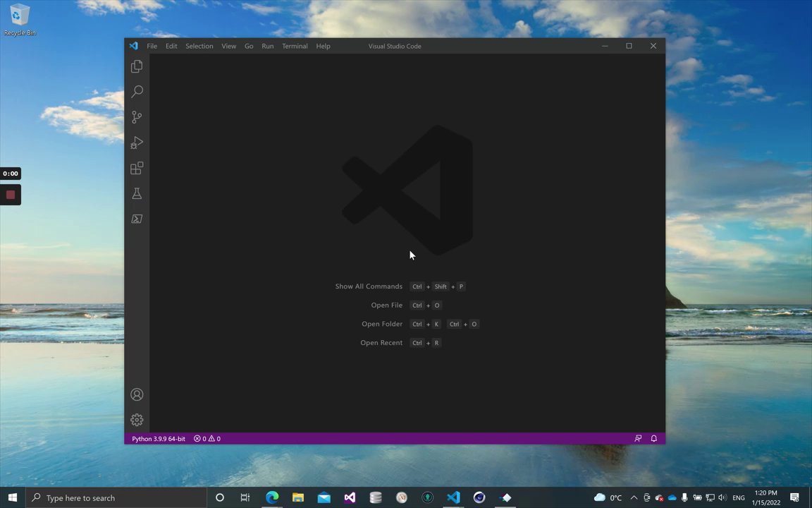Open the Explorer view in activity bar
Screen dimensions: 812x508
137,66
